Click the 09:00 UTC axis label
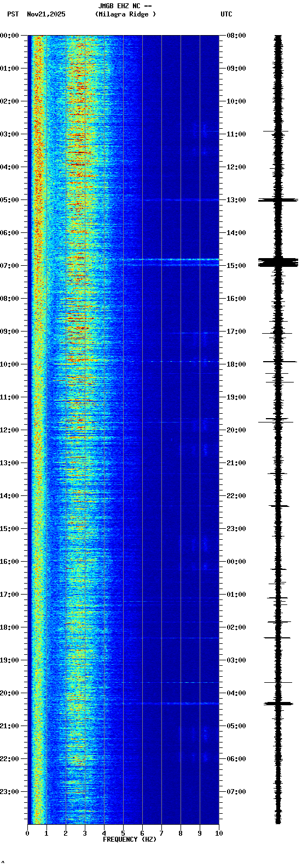Screen dimensions: 302x868 tap(236, 68)
